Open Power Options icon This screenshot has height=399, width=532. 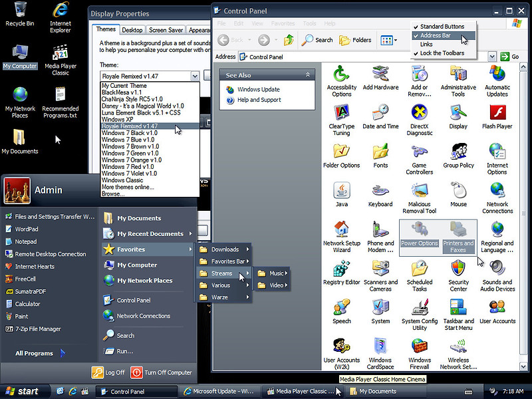(x=420, y=234)
